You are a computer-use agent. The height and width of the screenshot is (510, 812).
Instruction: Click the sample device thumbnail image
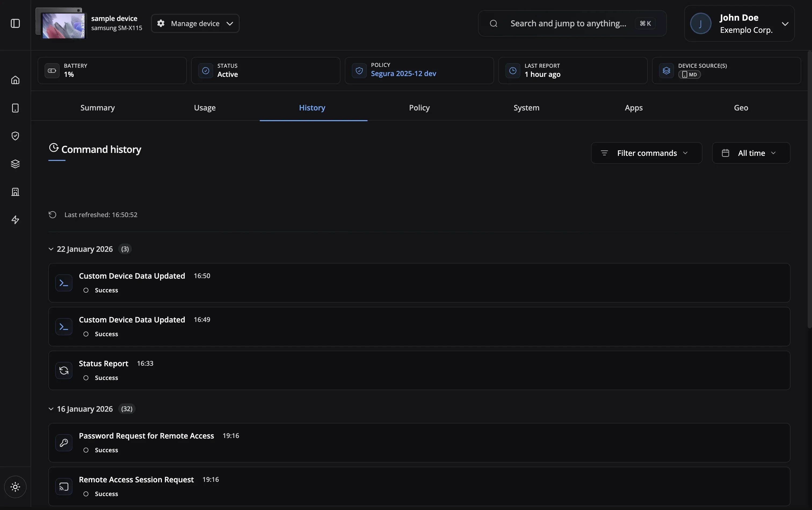61,24
